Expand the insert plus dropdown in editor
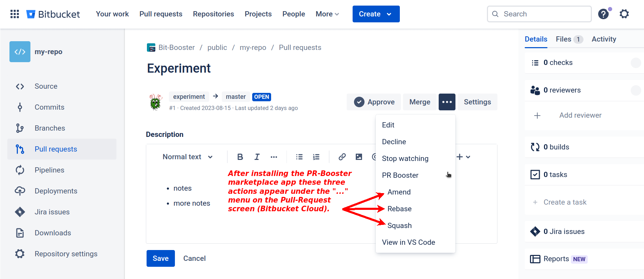This screenshot has width=644, height=279. click(x=463, y=157)
